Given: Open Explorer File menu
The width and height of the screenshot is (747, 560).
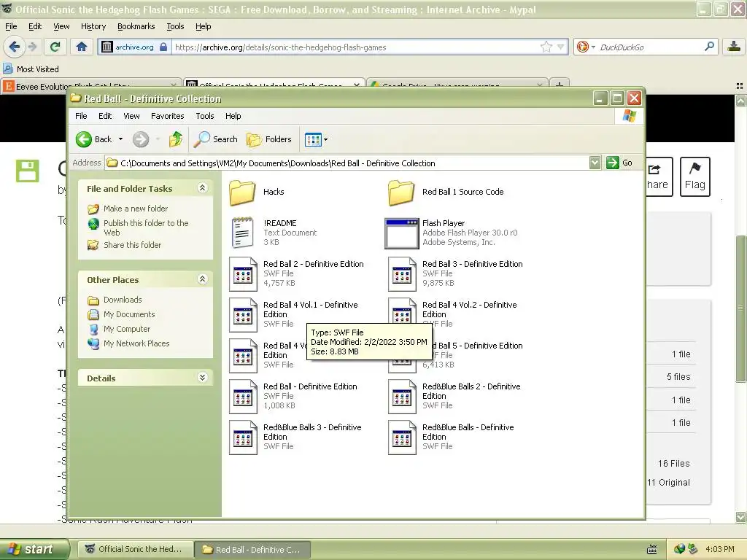Looking at the screenshot, I should (x=81, y=116).
